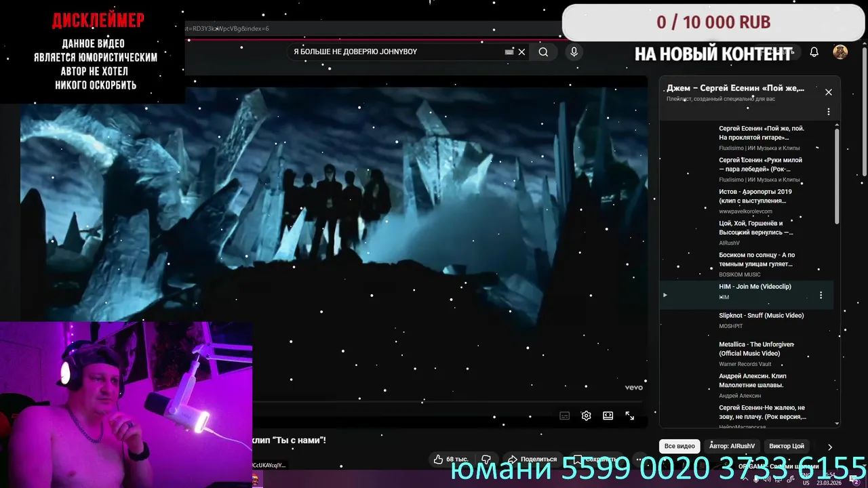
Task: Dislike the video
Action: click(486, 460)
